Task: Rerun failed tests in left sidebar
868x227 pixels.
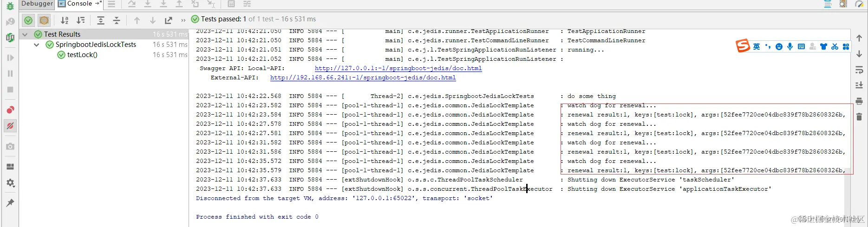Action: click(10, 21)
